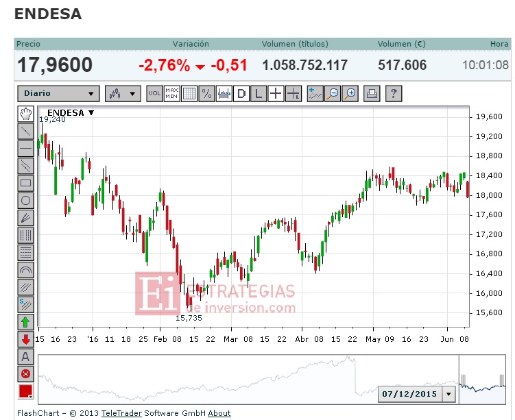Screen dimensions: 515x420
Task: Click the 17,9600 price value
Action: coord(55,65)
